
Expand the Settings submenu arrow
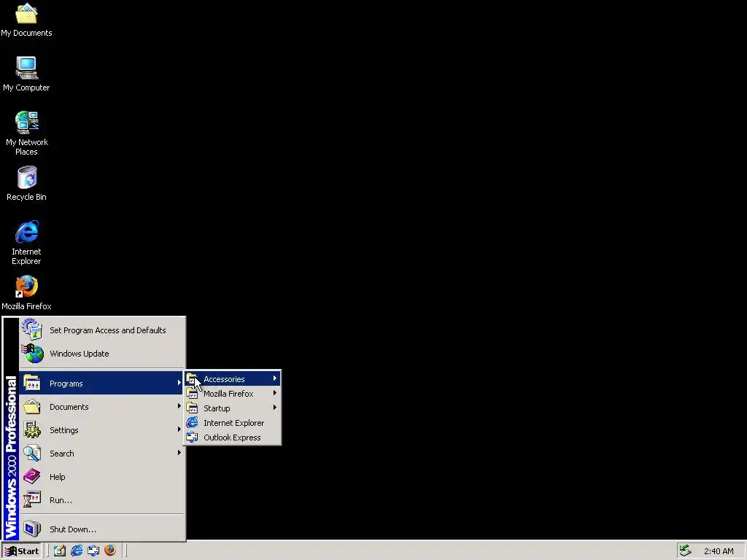tap(179, 429)
